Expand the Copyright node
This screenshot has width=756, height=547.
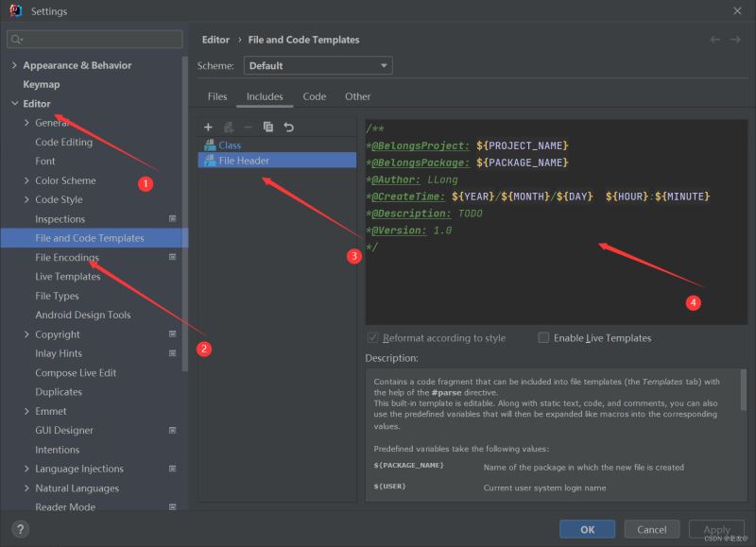pos(26,334)
